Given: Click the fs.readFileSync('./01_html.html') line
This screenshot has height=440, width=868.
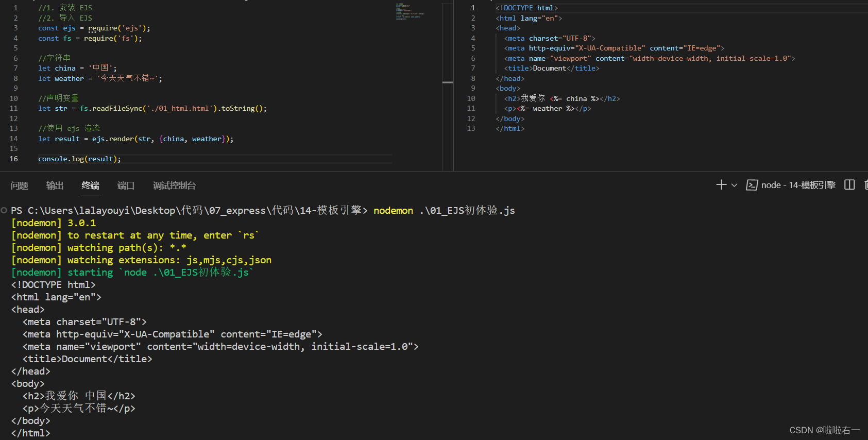Looking at the screenshot, I should click(x=152, y=108).
